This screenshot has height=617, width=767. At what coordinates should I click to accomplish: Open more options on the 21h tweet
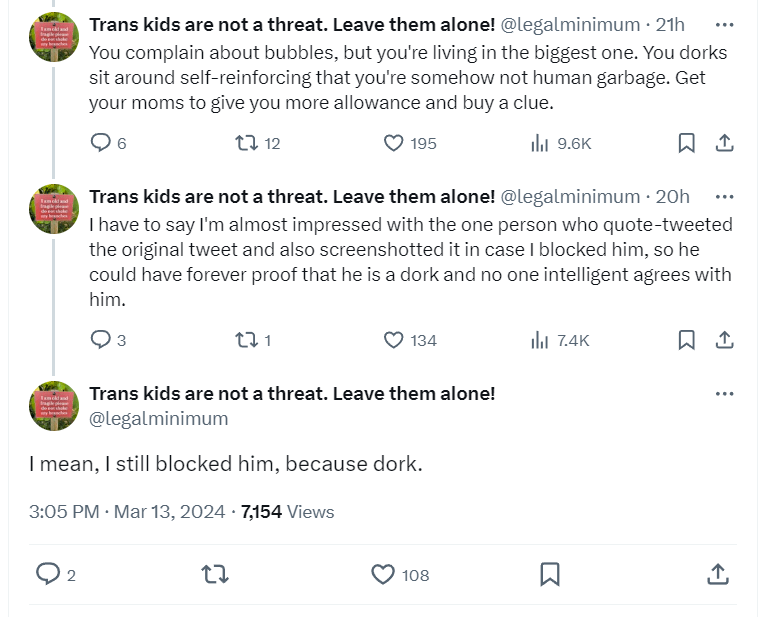pos(725,25)
